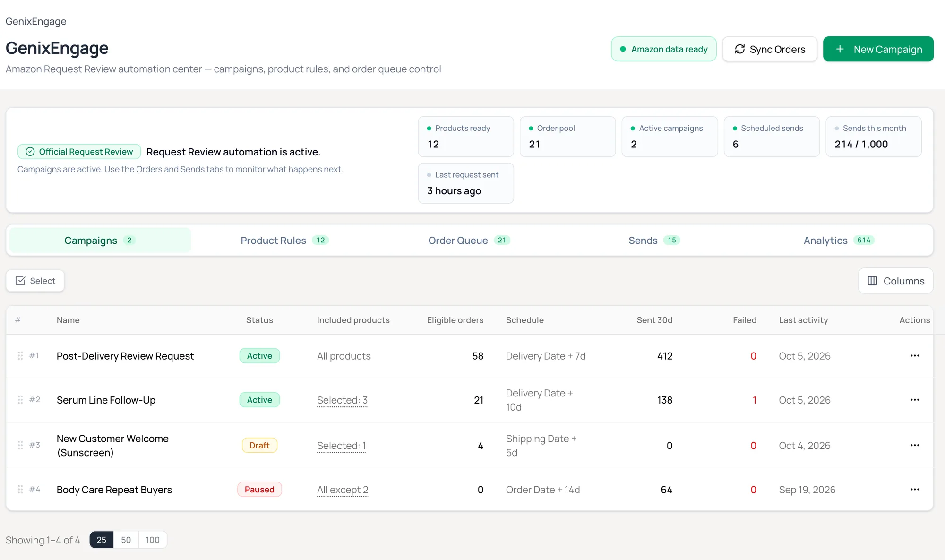Click the Draft status badge
Screen dimensions: 945x560
coord(259,445)
